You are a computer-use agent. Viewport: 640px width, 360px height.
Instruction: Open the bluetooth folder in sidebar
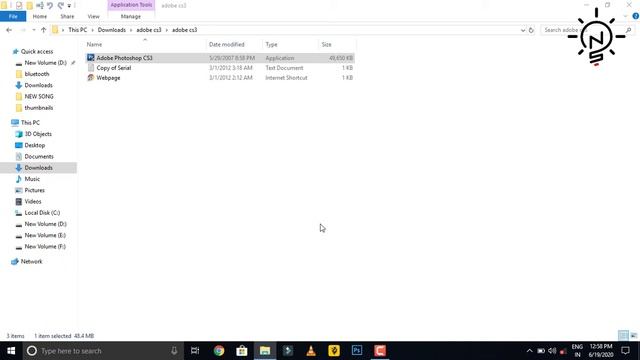tap(37, 74)
